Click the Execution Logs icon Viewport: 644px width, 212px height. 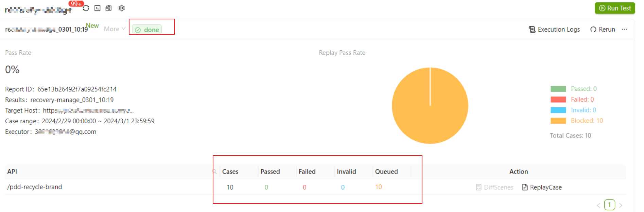pos(532,30)
